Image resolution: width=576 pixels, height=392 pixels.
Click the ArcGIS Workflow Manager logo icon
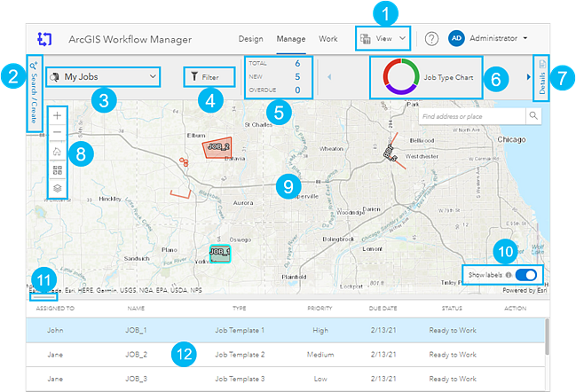[x=44, y=39]
